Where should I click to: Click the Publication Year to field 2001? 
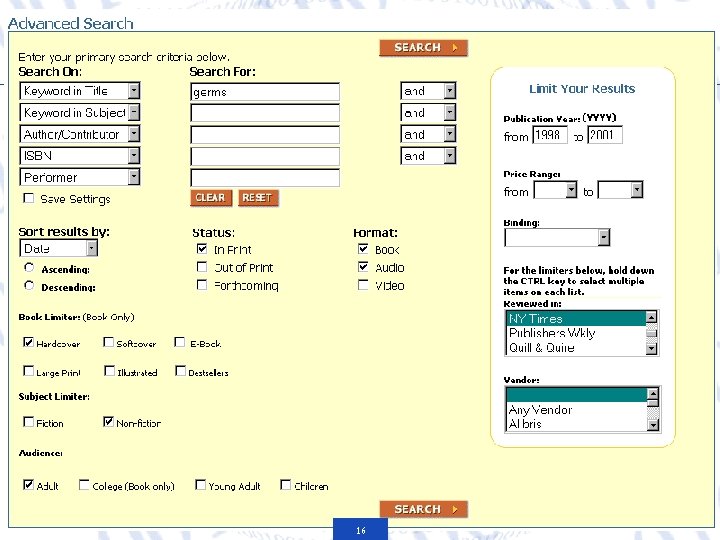(605, 135)
